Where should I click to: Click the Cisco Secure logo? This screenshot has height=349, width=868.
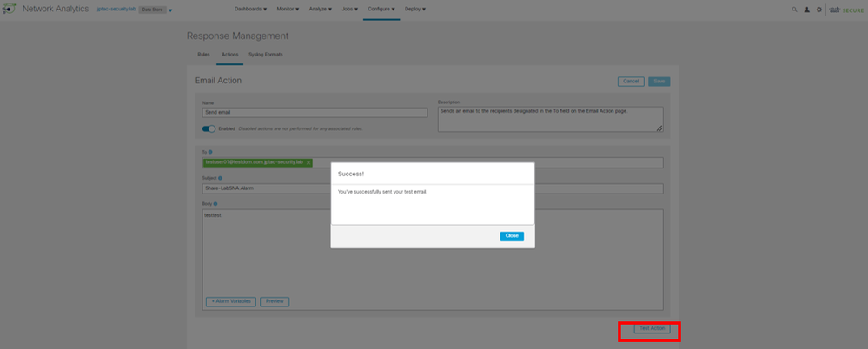click(846, 10)
